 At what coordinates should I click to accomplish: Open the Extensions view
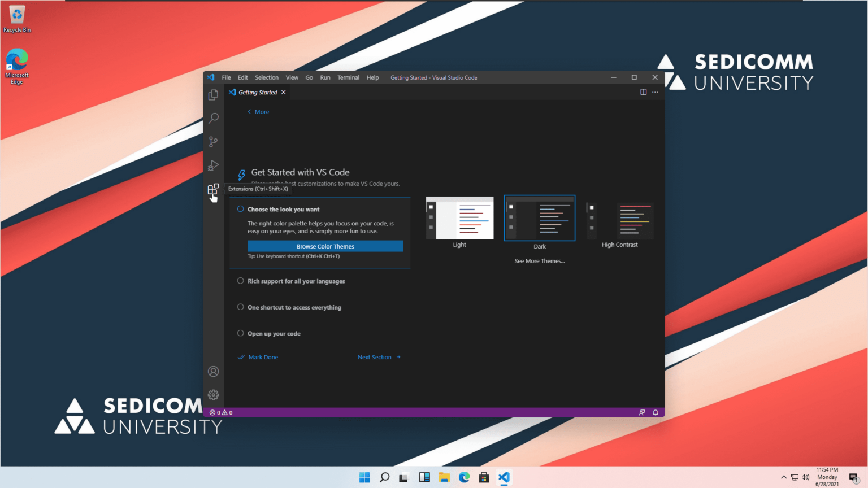pos(213,190)
